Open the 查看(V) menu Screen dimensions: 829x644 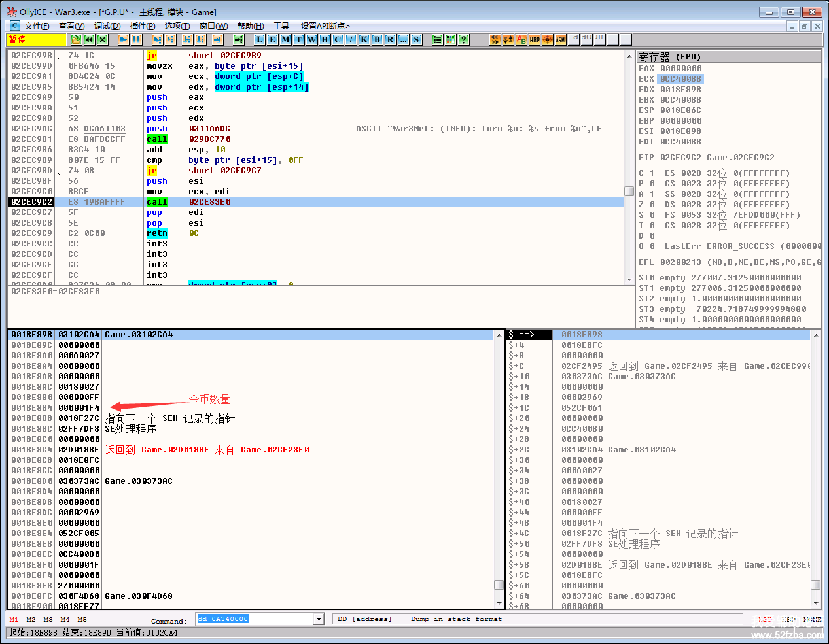click(72, 25)
